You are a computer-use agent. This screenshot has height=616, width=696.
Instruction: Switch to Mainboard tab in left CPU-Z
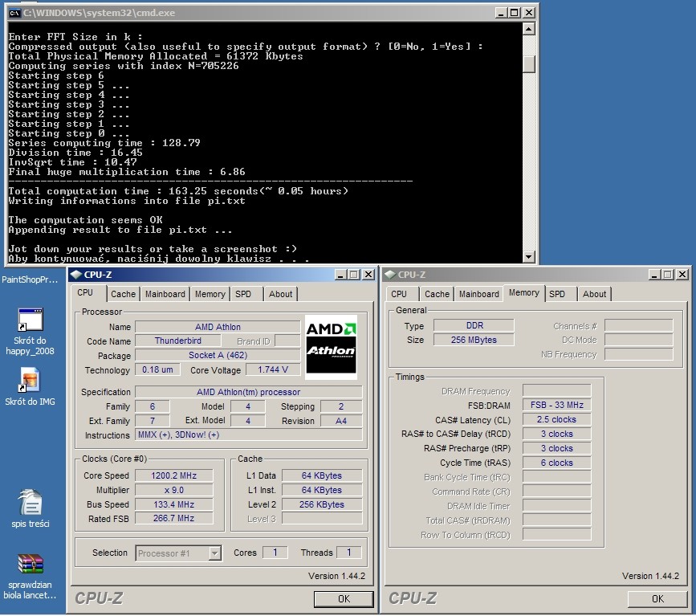click(165, 294)
